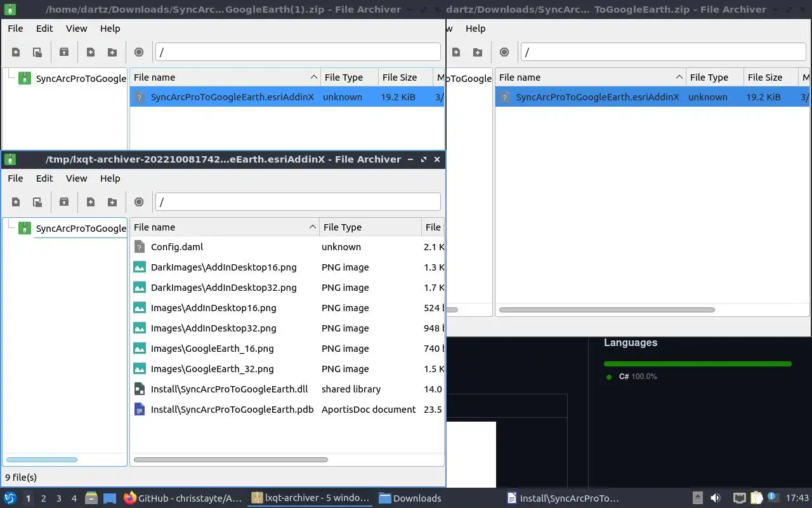Image resolution: width=812 pixels, height=508 pixels.
Task: Select Images\GoogleEarth_32.png file
Action: (x=212, y=369)
